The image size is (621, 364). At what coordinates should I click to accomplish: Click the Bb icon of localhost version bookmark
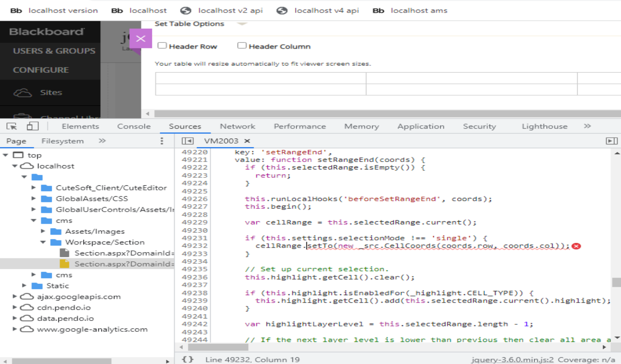(16, 10)
